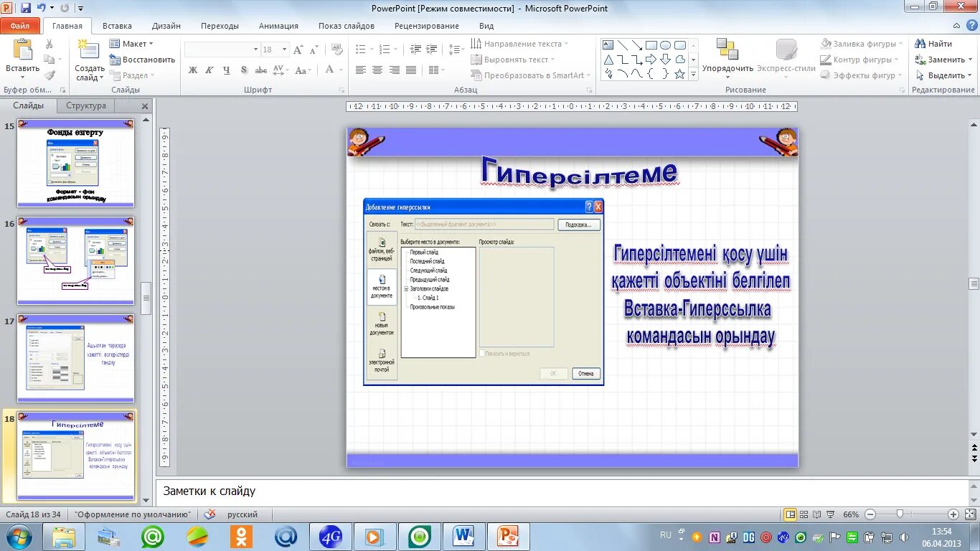This screenshot has height=551, width=980.
Task: Click the Undo arrow icon
Action: [41, 8]
